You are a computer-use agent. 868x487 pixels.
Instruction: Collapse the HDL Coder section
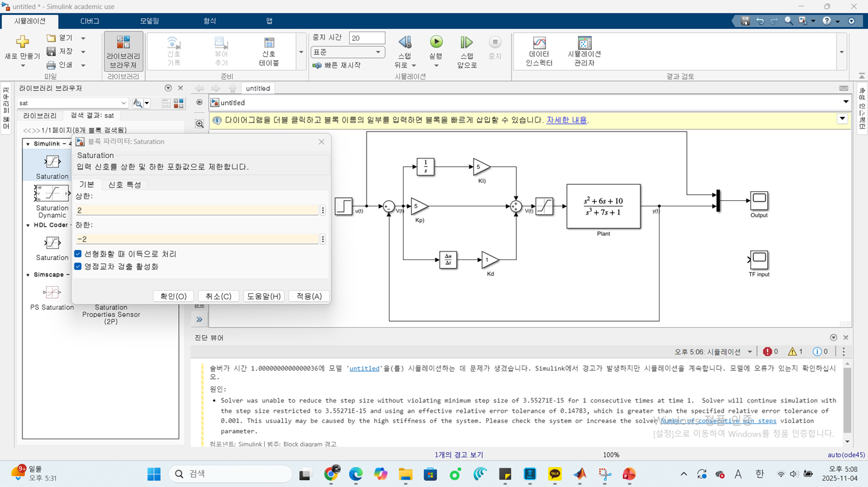point(28,225)
